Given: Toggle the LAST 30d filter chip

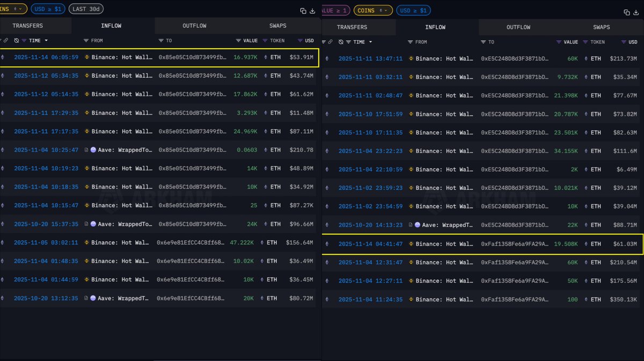Looking at the screenshot, I should 86,9.
